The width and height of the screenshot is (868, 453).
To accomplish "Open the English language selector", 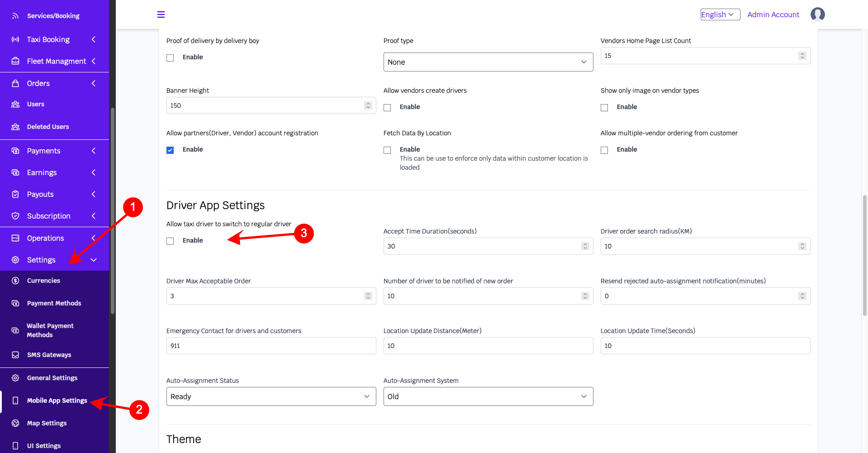I will pos(720,14).
